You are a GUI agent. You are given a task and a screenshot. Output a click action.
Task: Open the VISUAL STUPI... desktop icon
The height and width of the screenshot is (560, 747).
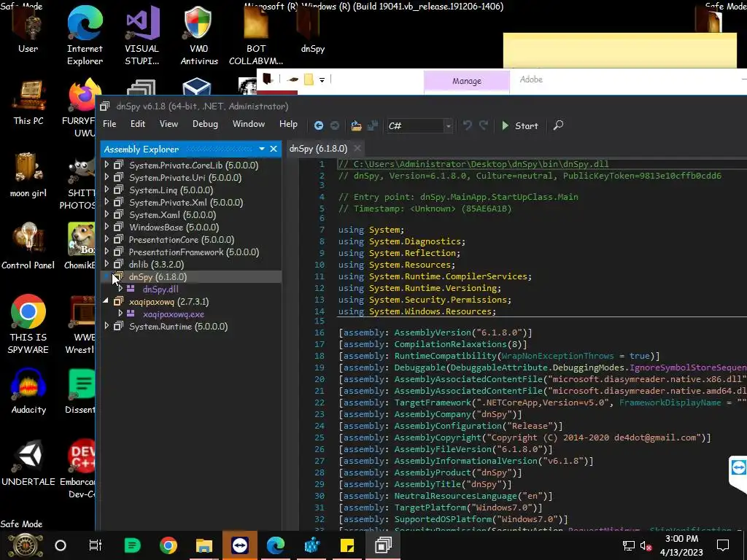click(142, 36)
